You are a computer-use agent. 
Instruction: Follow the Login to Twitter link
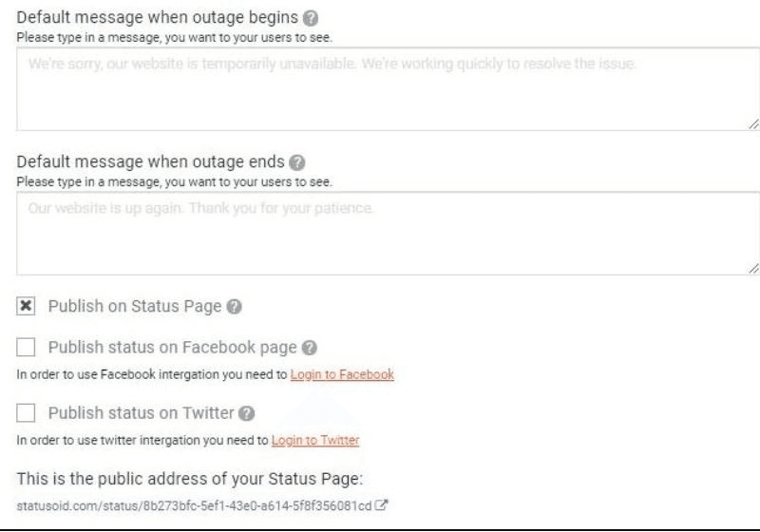click(x=315, y=441)
